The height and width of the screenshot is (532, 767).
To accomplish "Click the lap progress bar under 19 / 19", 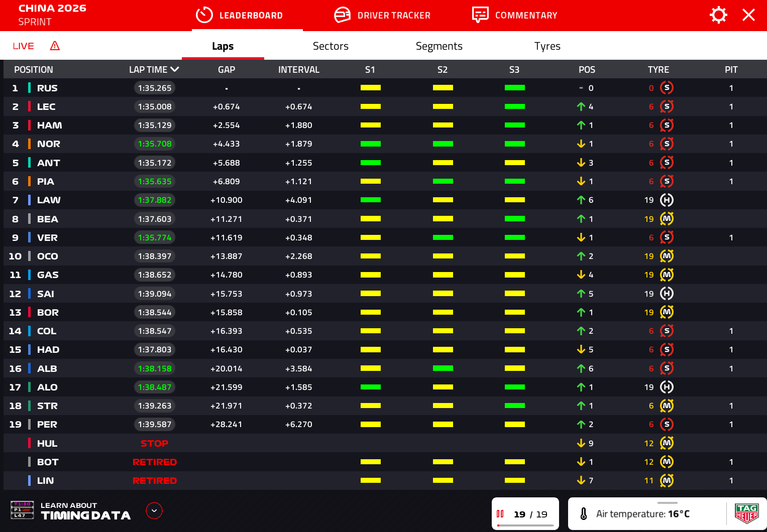I will click(x=525, y=525).
